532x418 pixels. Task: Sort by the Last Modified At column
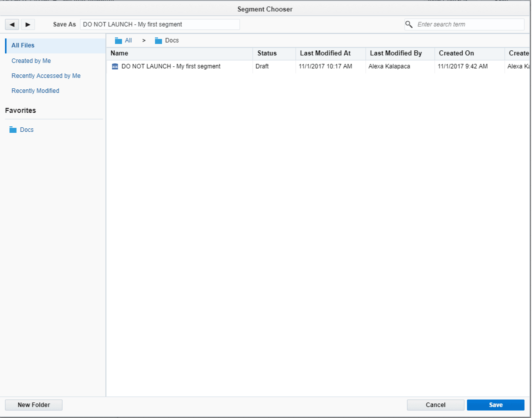pyautogui.click(x=324, y=53)
